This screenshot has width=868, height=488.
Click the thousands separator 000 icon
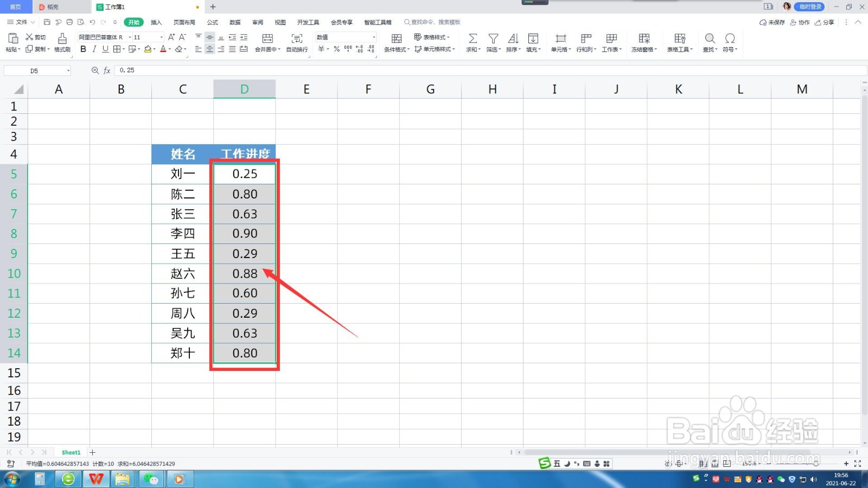pyautogui.click(x=348, y=49)
